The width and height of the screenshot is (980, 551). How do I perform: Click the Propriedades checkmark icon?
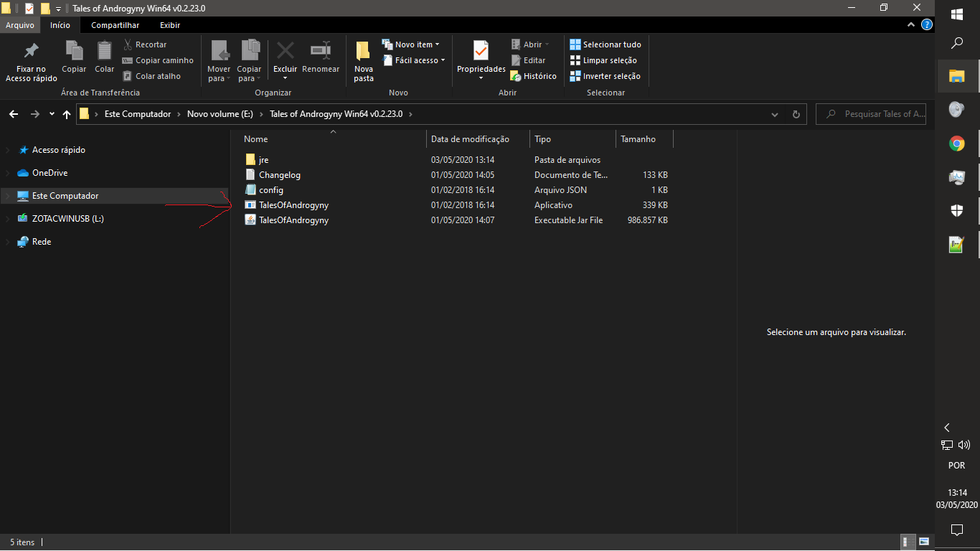[481, 50]
